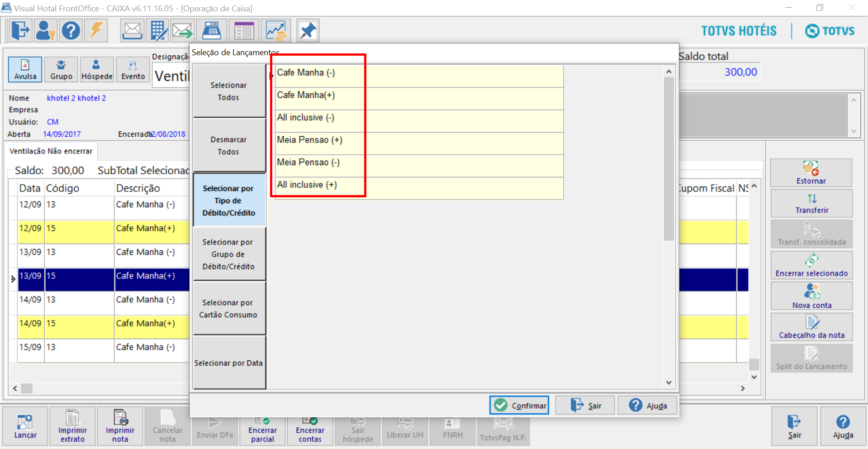Click Encerrar selecionado button

tap(811, 265)
